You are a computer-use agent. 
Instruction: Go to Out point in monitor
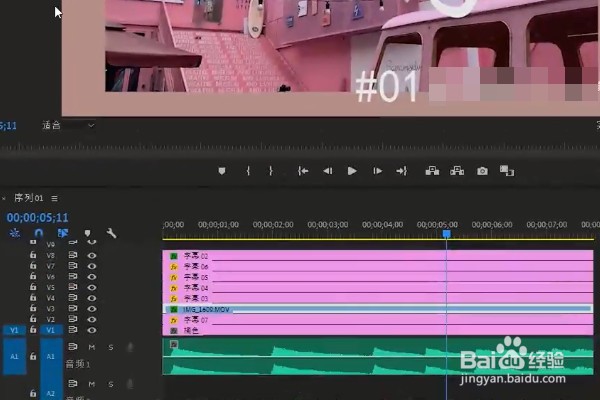tap(401, 171)
